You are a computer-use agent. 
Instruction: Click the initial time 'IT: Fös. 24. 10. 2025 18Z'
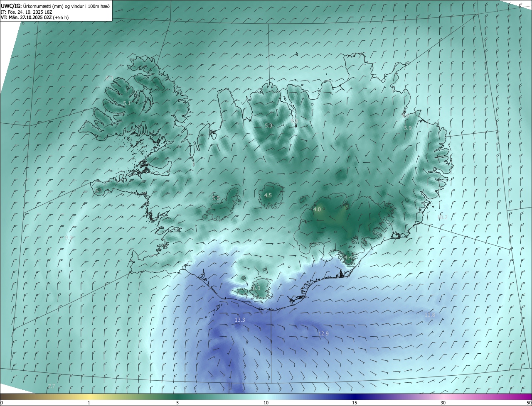26,12
